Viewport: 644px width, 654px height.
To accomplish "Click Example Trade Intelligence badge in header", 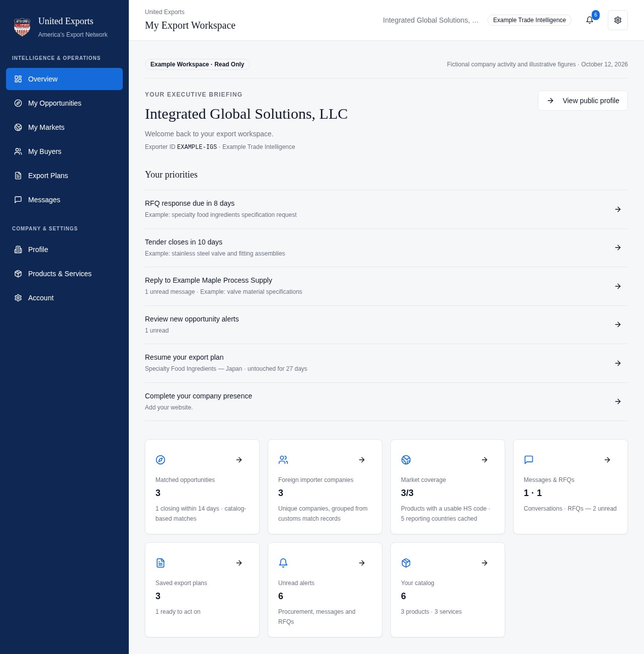I will tap(529, 20).
